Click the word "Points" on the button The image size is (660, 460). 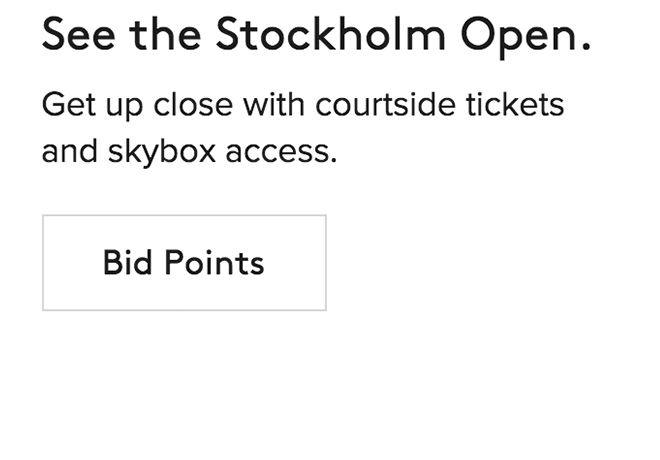[214, 263]
